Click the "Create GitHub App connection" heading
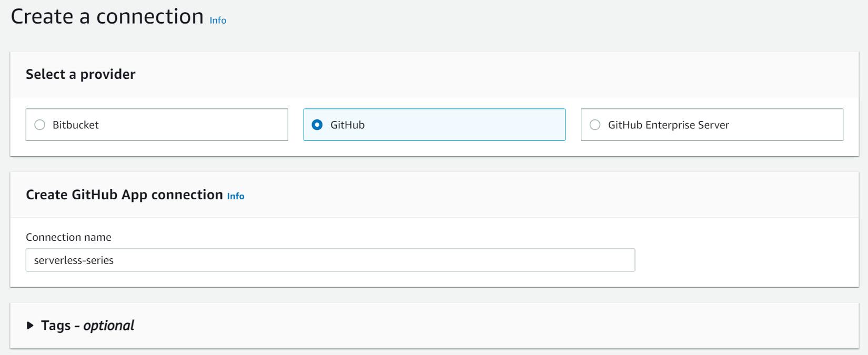The image size is (868, 355). [124, 195]
